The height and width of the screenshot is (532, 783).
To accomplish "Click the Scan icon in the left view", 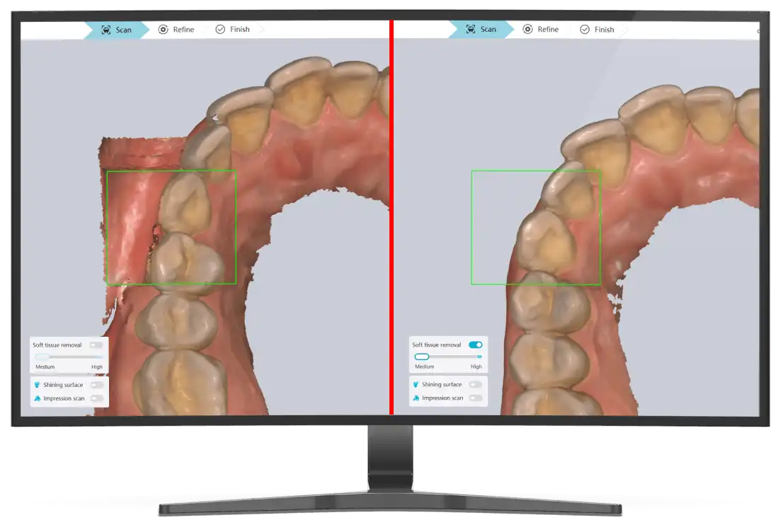I will click(106, 30).
